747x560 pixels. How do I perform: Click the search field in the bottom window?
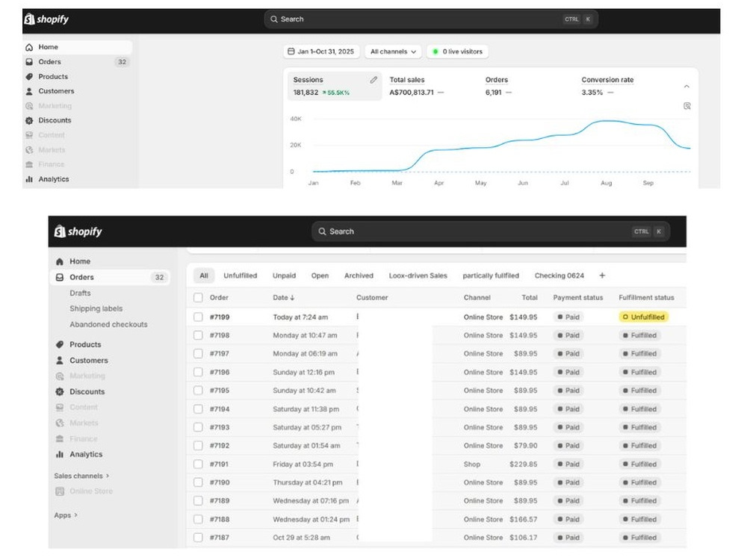(491, 231)
